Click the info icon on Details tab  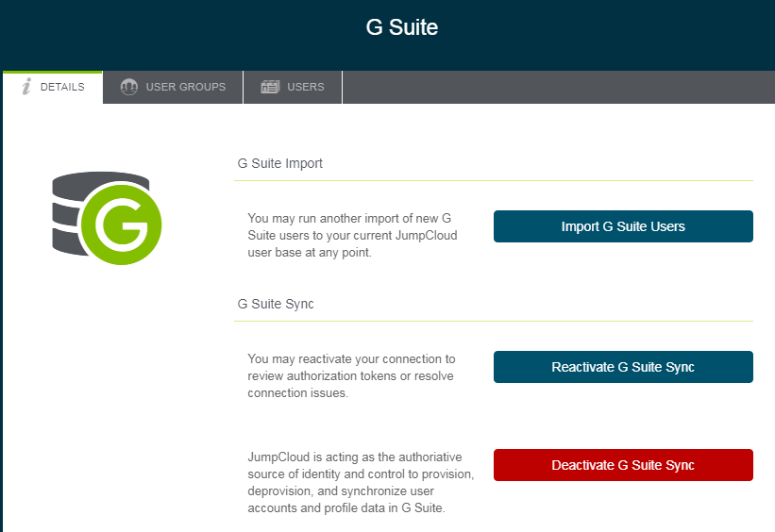(x=26, y=87)
